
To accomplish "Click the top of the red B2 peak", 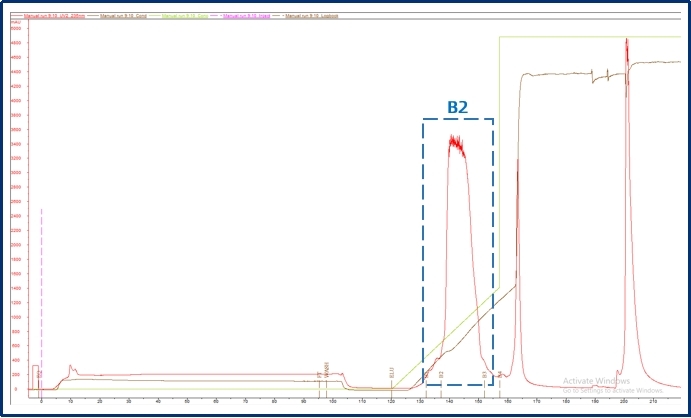I will [x=455, y=140].
